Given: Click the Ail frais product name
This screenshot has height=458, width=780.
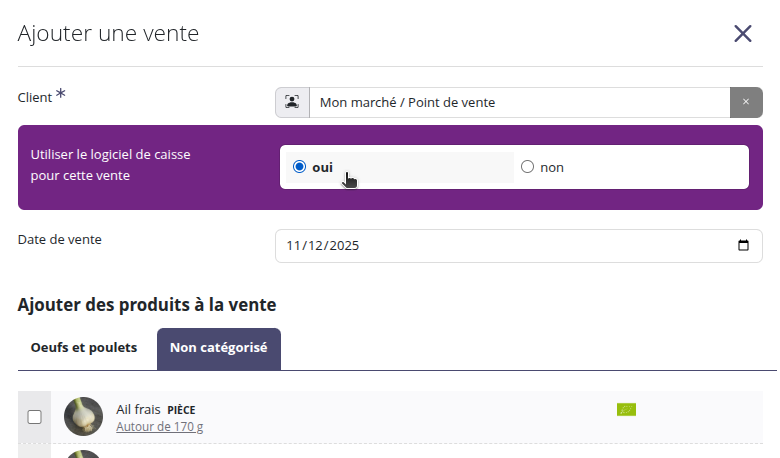Looking at the screenshot, I should (x=138, y=409).
